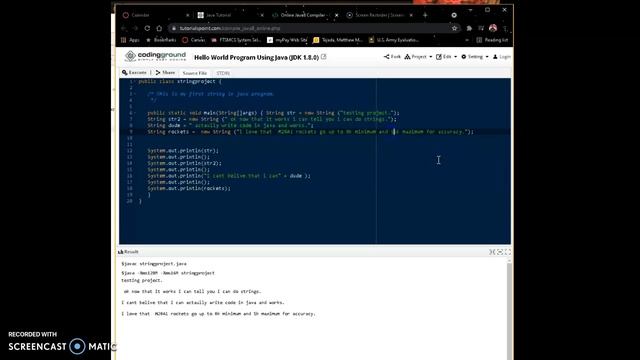The image size is (640, 360).
Task: Click the Share button in the editor toolbar
Action: pyautogui.click(x=165, y=73)
